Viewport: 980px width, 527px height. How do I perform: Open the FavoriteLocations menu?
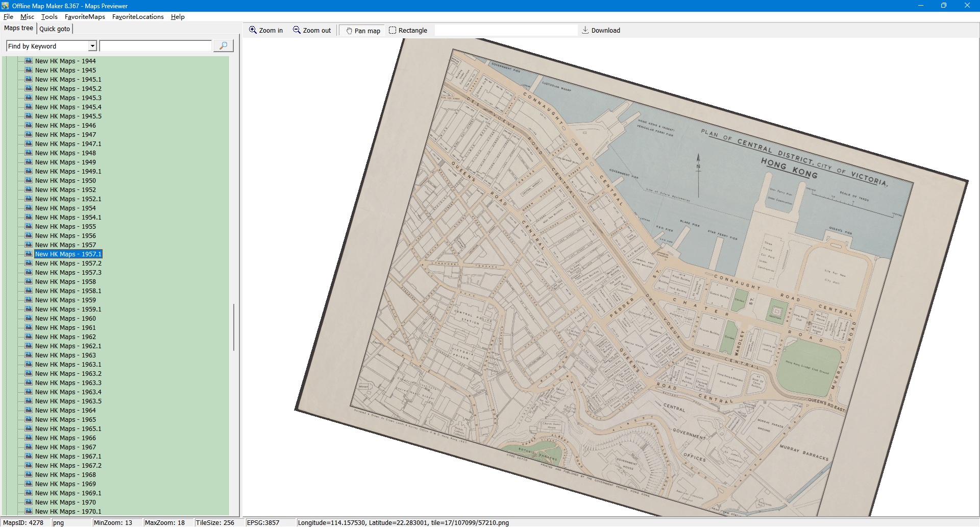point(138,17)
